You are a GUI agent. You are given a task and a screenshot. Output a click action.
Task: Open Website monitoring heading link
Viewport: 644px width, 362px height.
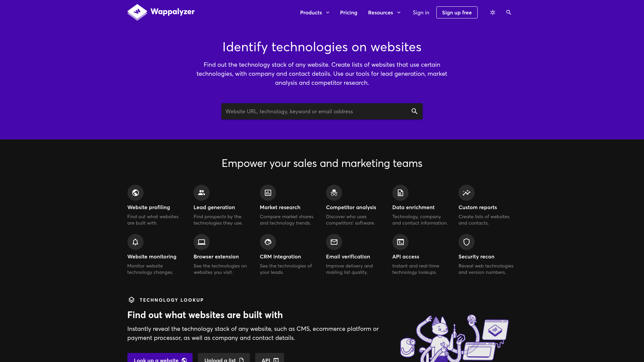(x=152, y=257)
